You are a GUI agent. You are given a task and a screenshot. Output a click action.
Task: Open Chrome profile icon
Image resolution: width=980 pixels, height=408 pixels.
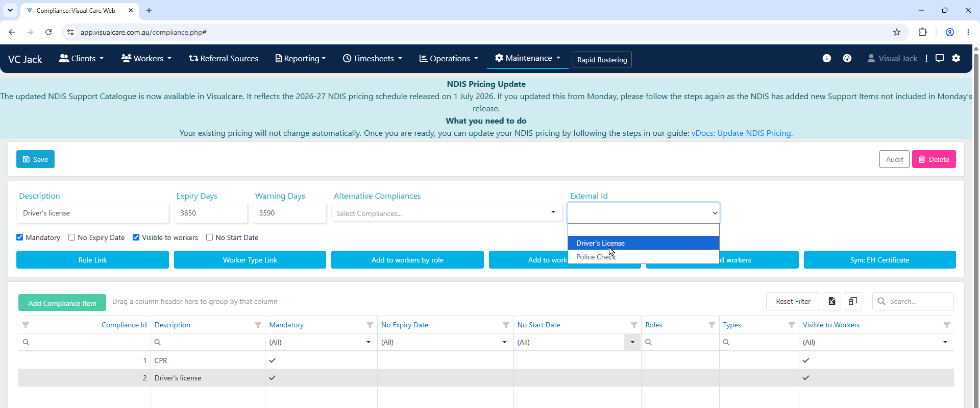[950, 32]
